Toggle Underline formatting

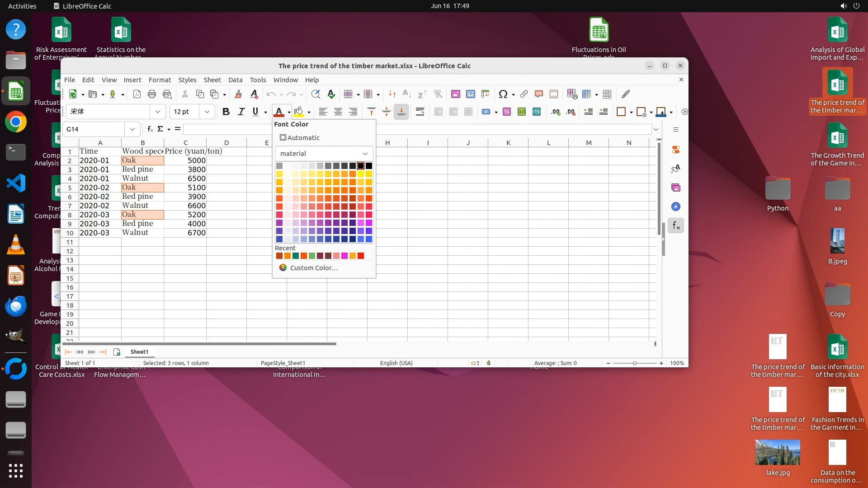255,112
